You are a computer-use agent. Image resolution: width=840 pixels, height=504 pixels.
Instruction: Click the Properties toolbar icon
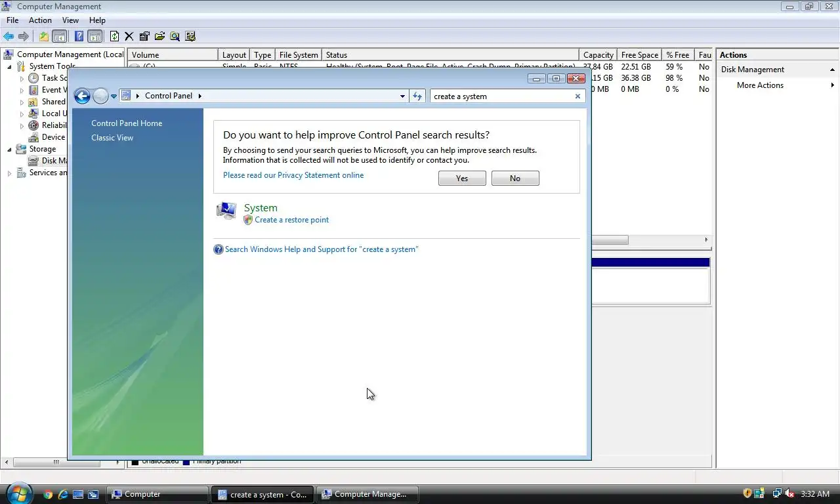click(144, 36)
